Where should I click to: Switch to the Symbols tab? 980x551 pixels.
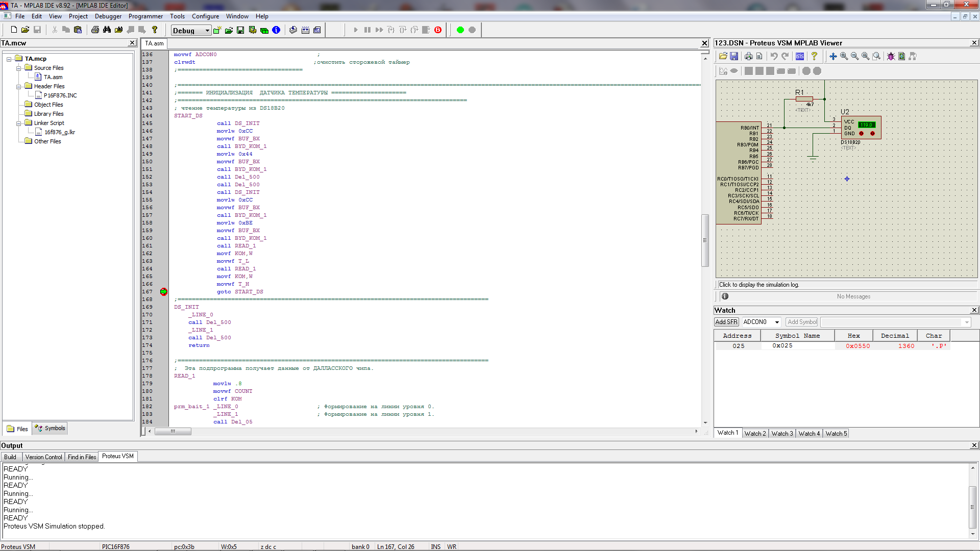(x=50, y=429)
